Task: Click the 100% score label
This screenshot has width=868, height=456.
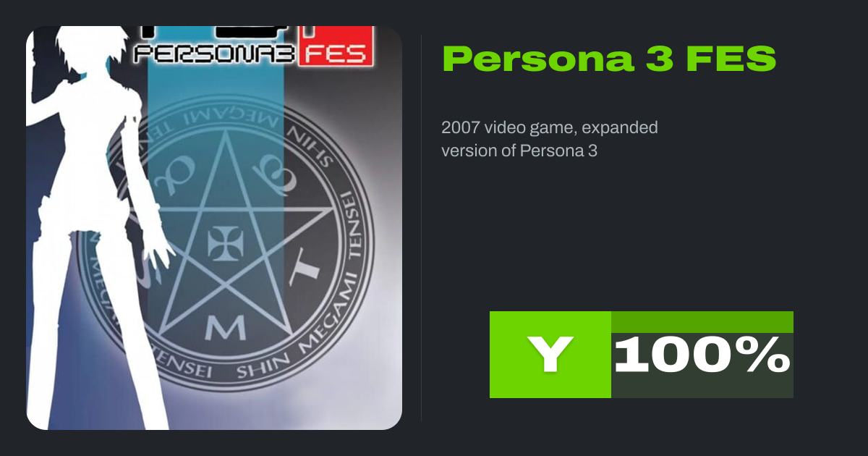Action: pyautogui.click(x=702, y=355)
